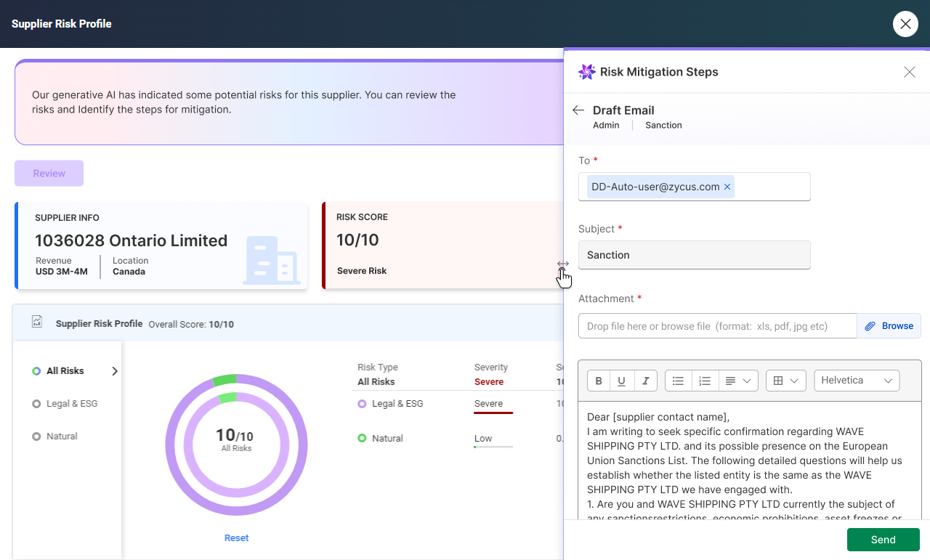Reset the risk chart

[x=236, y=538]
